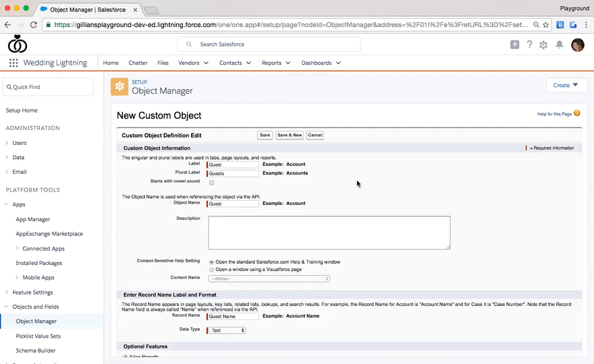Click the Save button
Image resolution: width=594 pixels, height=364 pixels.
click(x=265, y=135)
